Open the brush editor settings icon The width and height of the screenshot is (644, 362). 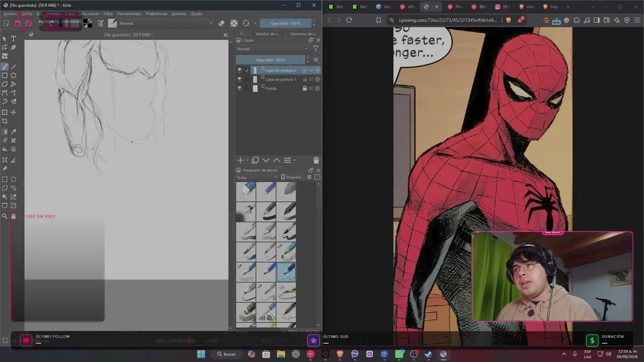coord(100,23)
